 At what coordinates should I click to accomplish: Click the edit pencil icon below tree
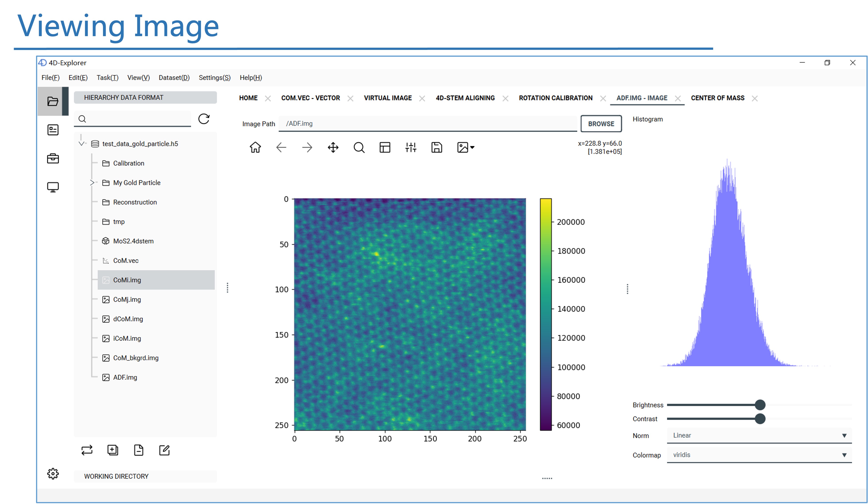[x=164, y=450]
